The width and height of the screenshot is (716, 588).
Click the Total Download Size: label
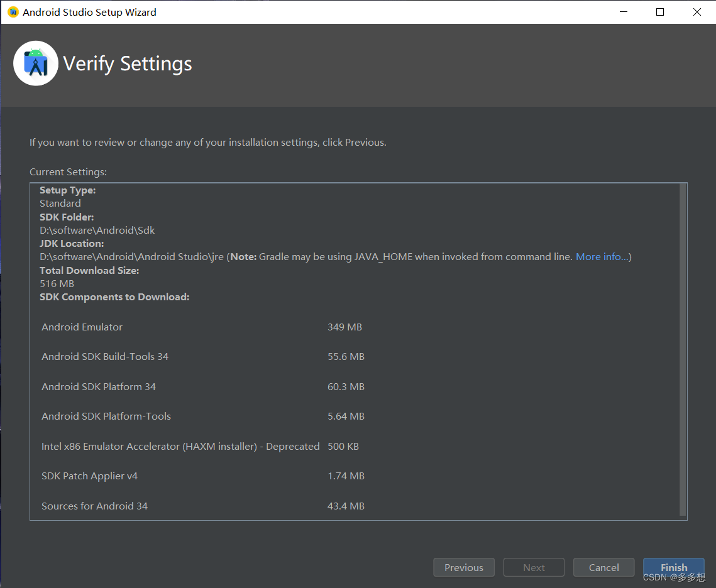89,271
